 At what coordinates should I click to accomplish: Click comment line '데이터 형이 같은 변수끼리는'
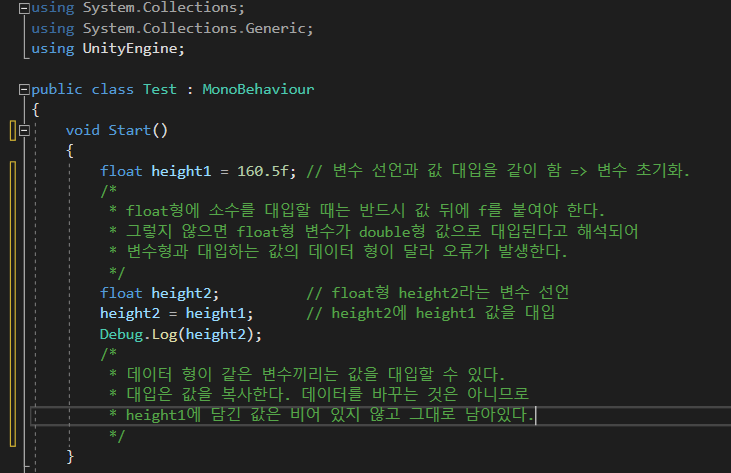click(x=316, y=374)
